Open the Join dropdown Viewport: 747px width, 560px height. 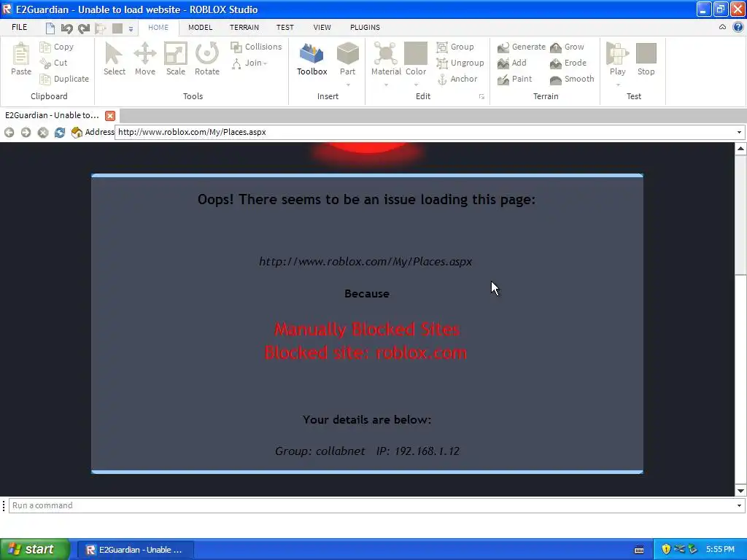(249, 63)
